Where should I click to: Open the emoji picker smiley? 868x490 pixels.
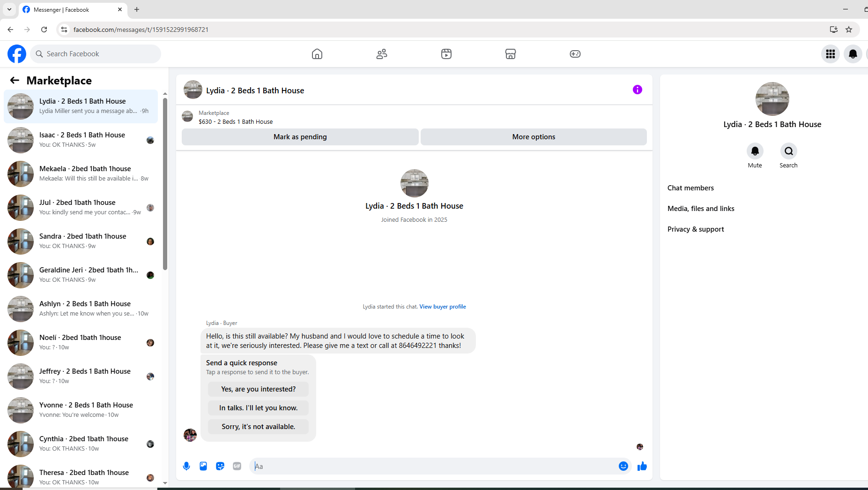point(623,466)
